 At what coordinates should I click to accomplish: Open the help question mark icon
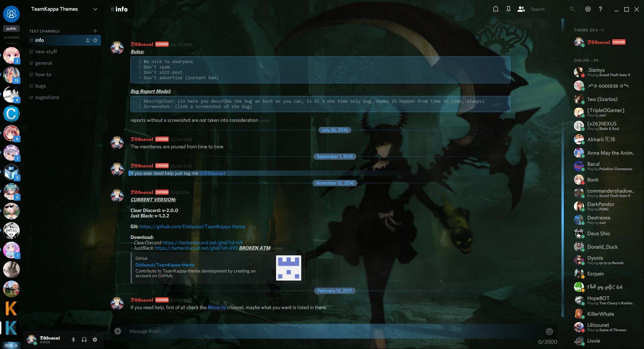click(600, 9)
